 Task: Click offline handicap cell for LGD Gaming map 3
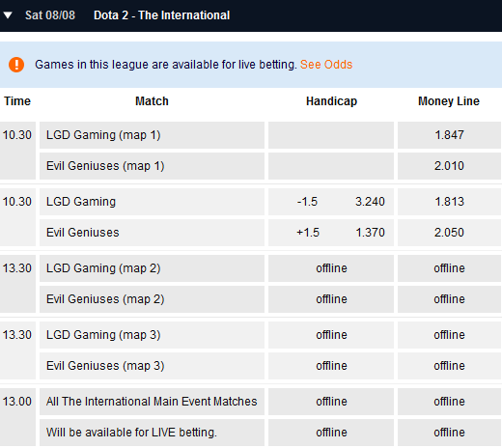click(331, 335)
